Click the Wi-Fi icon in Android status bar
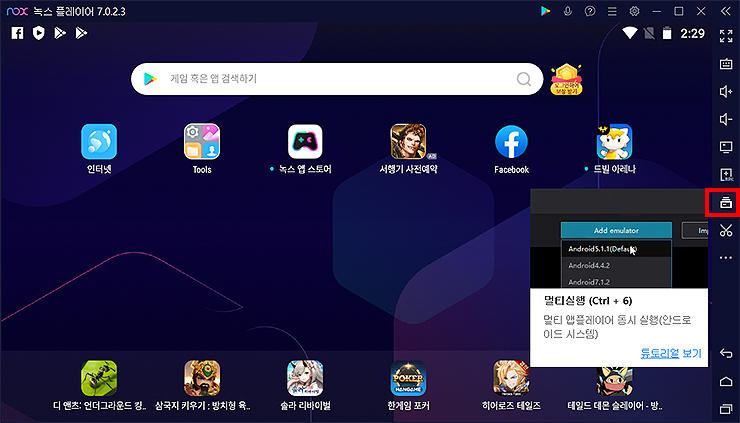This screenshot has width=740, height=423. (630, 33)
